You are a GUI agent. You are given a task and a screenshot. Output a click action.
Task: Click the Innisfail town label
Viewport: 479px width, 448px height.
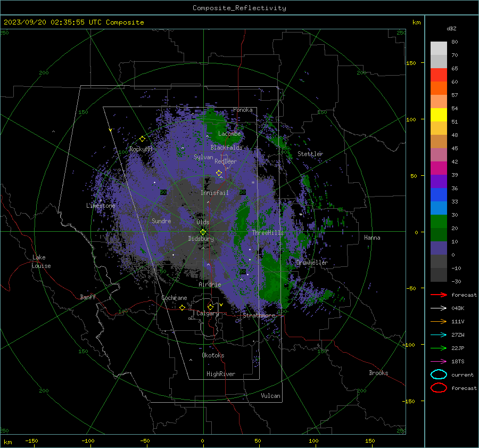214,193
